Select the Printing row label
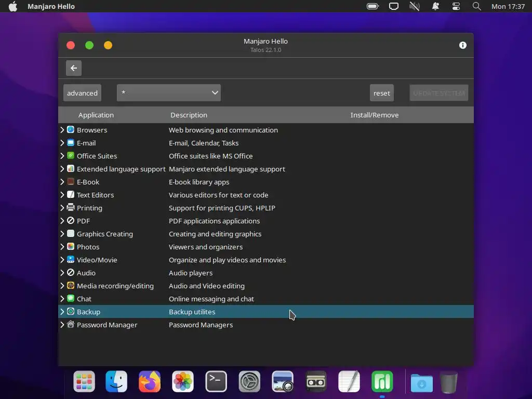The height and width of the screenshot is (399, 532). (x=89, y=208)
